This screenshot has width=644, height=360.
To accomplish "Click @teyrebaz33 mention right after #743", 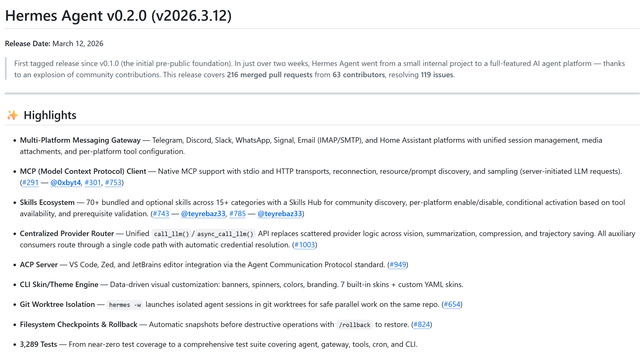I will 203,214.
